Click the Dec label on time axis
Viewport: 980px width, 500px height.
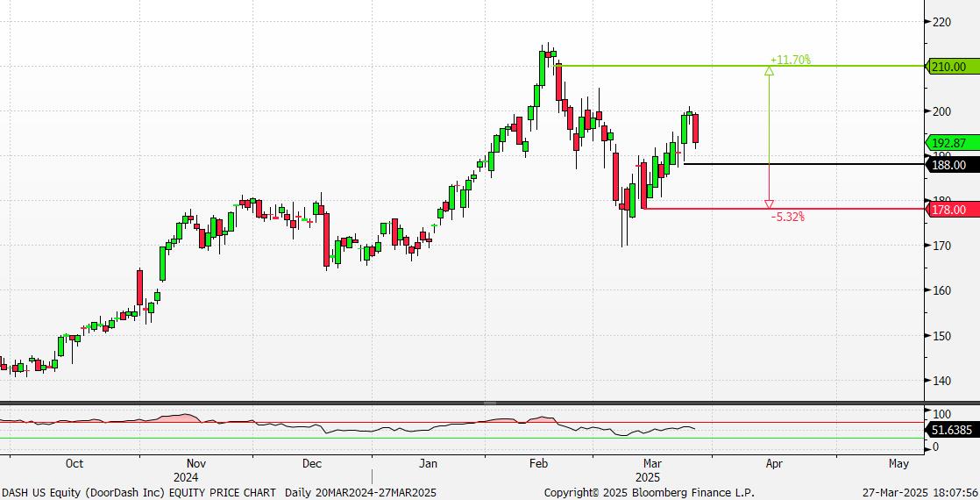coord(311,464)
